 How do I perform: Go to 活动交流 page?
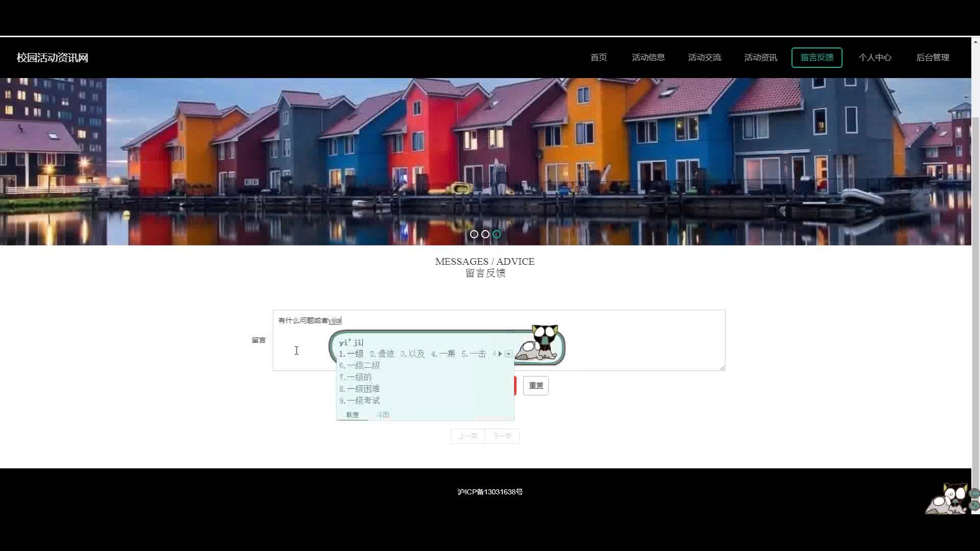[704, 58]
